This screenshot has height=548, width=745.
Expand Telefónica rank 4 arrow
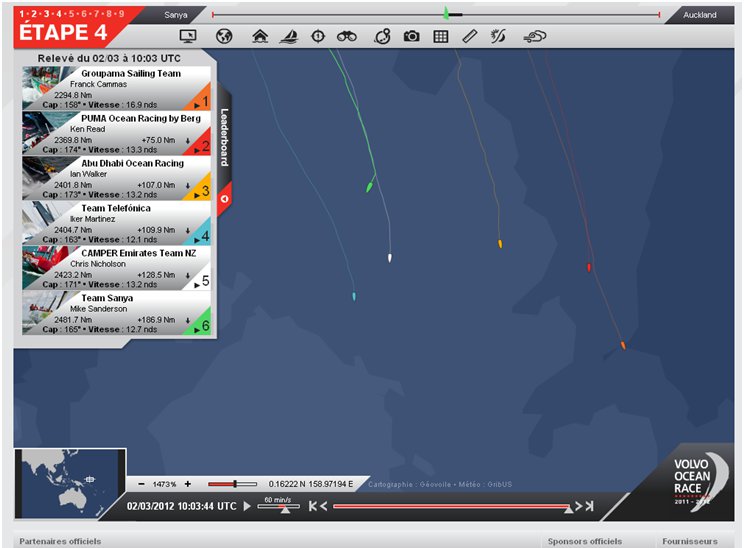click(197, 240)
